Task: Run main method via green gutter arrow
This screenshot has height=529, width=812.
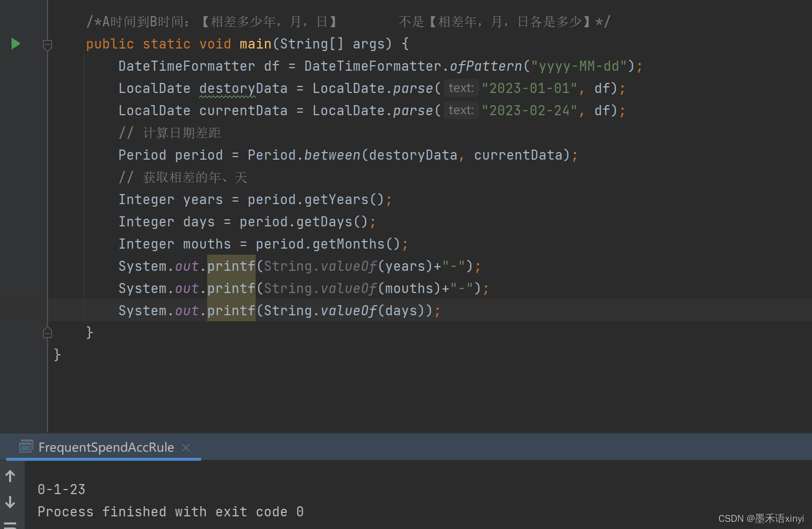Action: click(16, 44)
